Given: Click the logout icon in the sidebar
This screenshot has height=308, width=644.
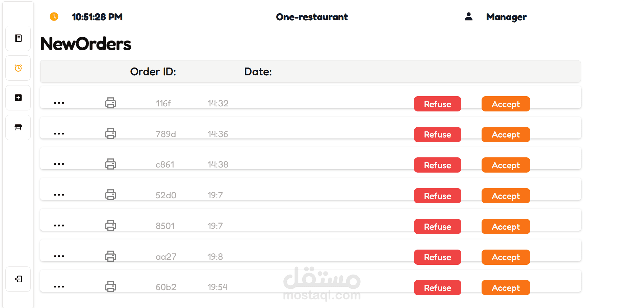Looking at the screenshot, I should point(18,279).
